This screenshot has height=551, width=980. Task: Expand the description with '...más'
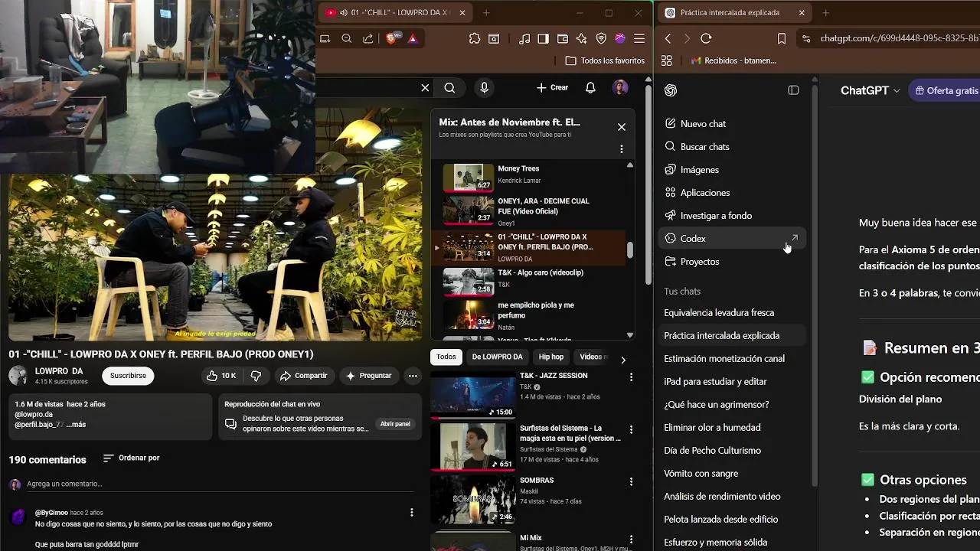coord(77,425)
